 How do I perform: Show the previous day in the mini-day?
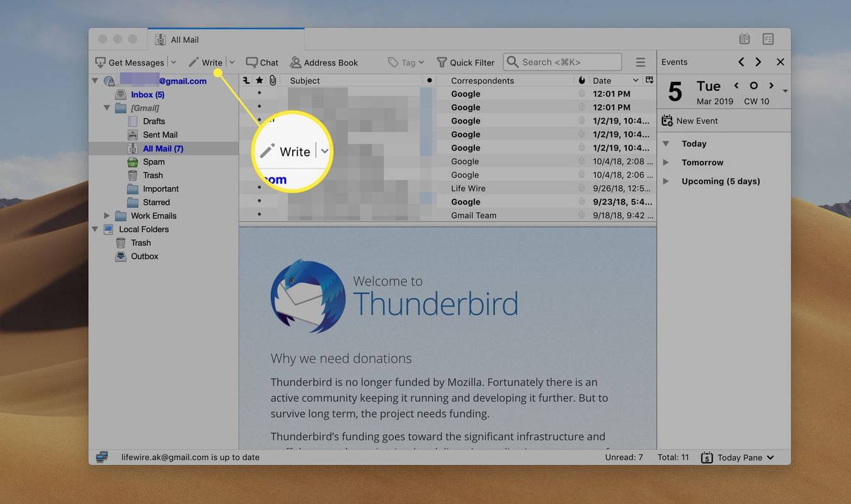736,86
